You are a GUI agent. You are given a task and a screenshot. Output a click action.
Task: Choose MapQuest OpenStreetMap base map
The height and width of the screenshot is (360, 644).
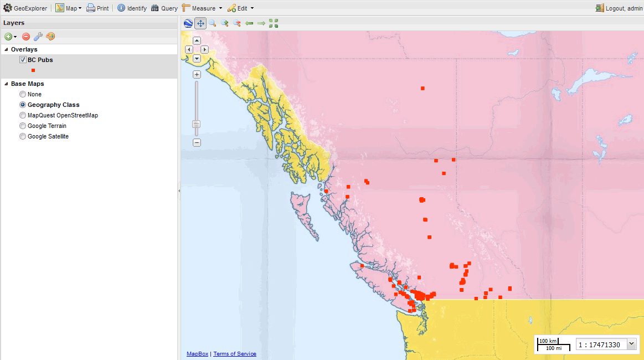(x=23, y=115)
